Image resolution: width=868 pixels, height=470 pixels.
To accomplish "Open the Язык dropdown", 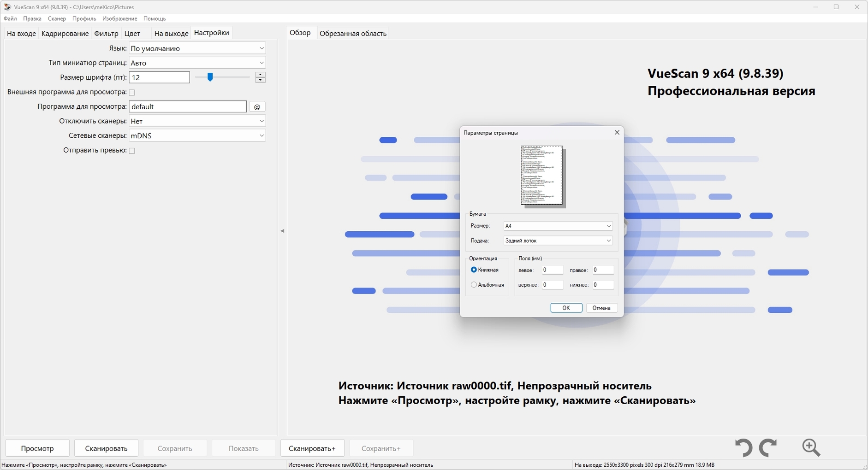I will (197, 48).
